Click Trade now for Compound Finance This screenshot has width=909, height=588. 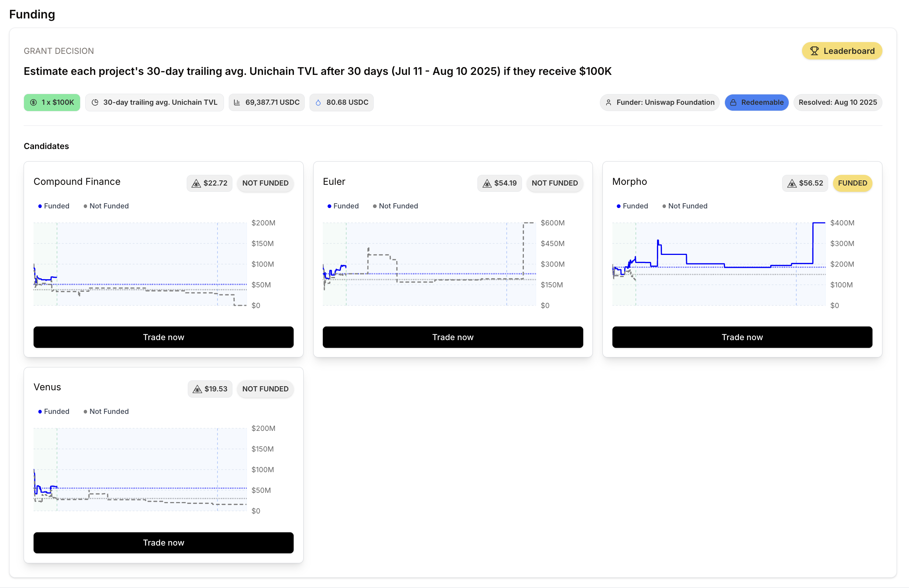[163, 337]
